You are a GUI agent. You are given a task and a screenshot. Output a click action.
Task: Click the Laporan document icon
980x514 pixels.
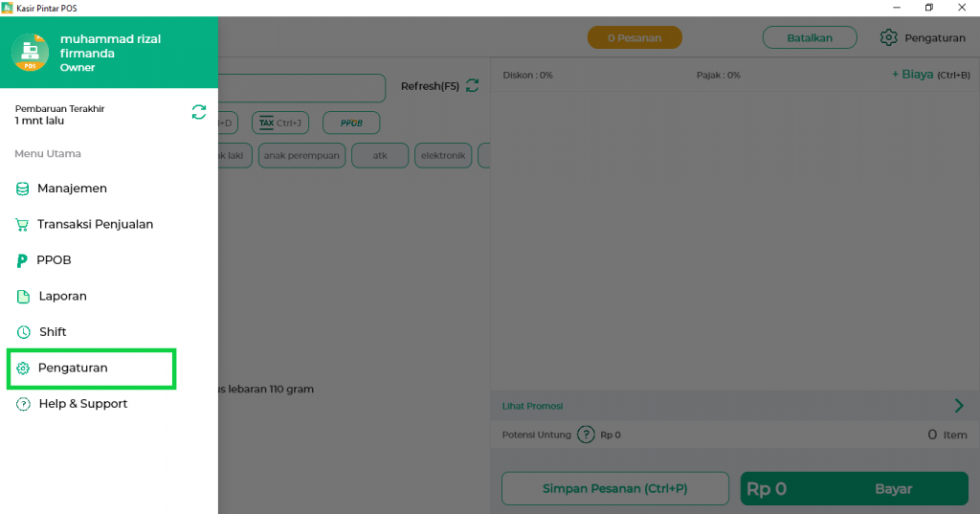pyautogui.click(x=23, y=297)
